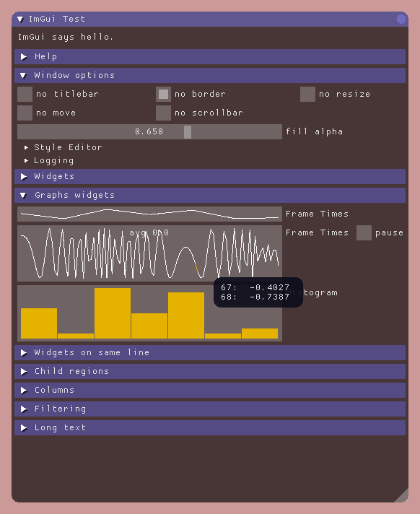This screenshot has height=514, width=420.
Task: Open the Widgets section
Action: point(210,176)
